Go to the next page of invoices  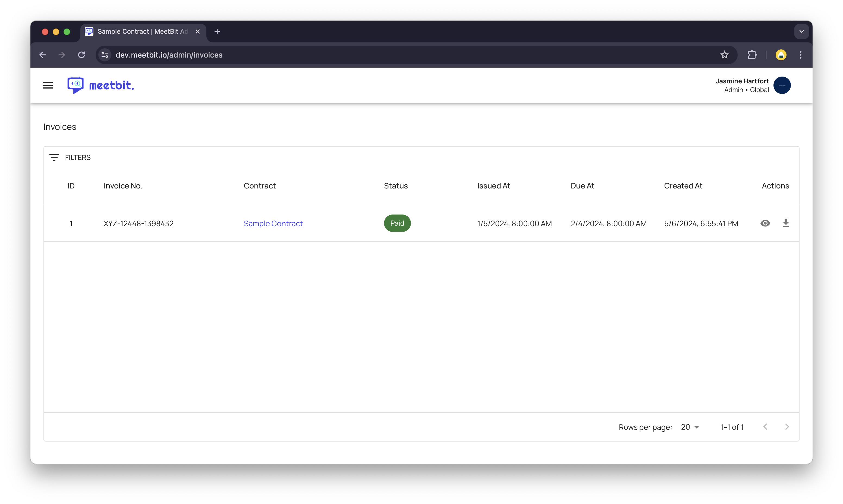(x=787, y=427)
